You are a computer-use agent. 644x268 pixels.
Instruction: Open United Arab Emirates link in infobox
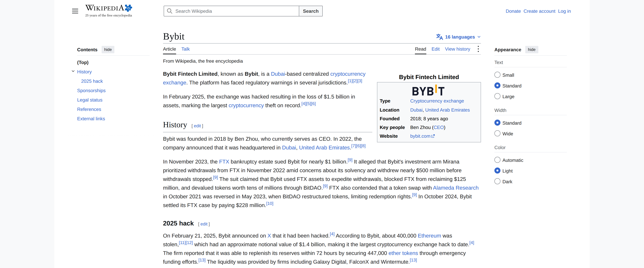pos(447,110)
